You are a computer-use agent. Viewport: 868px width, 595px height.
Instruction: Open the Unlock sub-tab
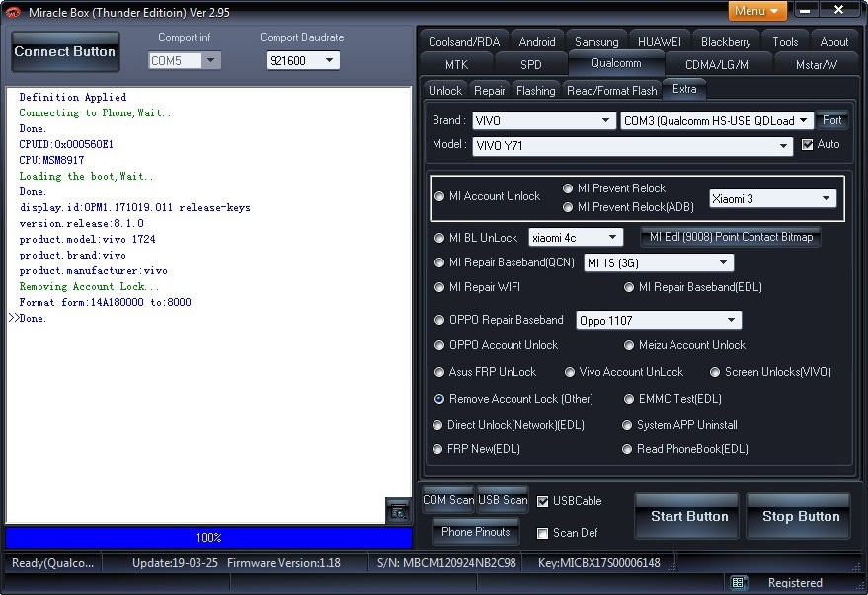[x=445, y=90]
